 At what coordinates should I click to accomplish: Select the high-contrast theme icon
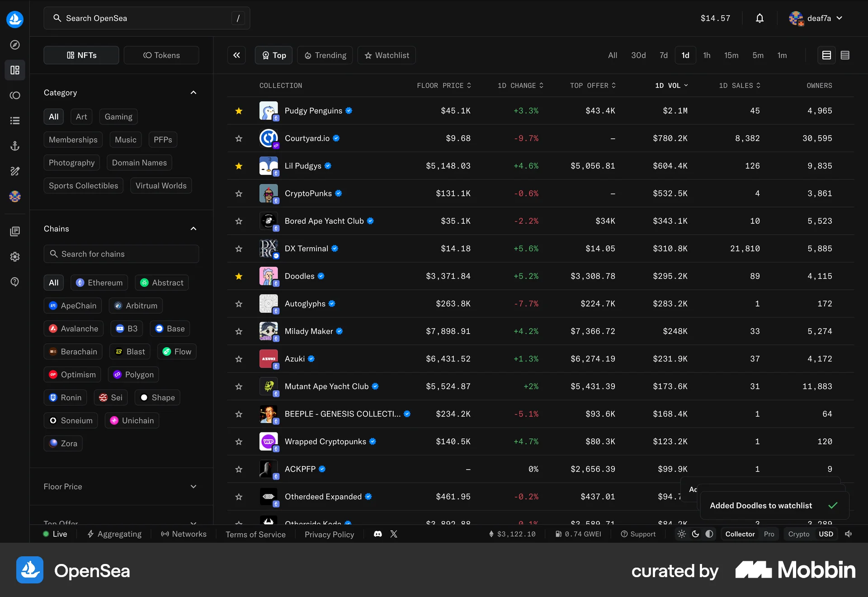(x=708, y=534)
